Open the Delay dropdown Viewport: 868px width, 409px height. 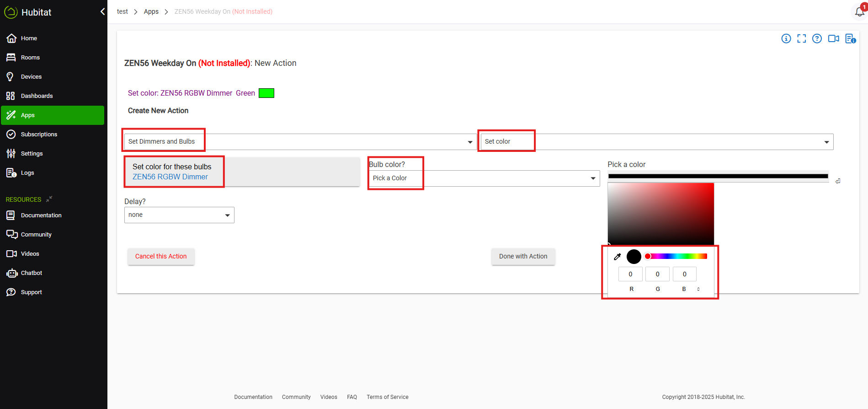[x=179, y=215]
